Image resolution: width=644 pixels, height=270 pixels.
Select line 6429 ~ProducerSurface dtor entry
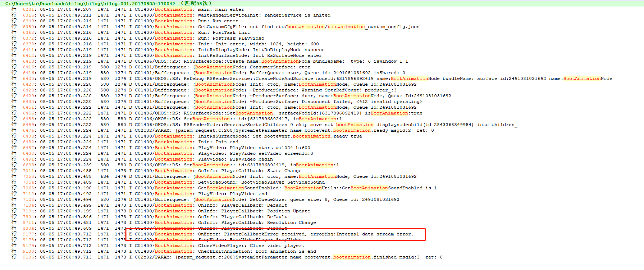pyautogui.click(x=231, y=96)
